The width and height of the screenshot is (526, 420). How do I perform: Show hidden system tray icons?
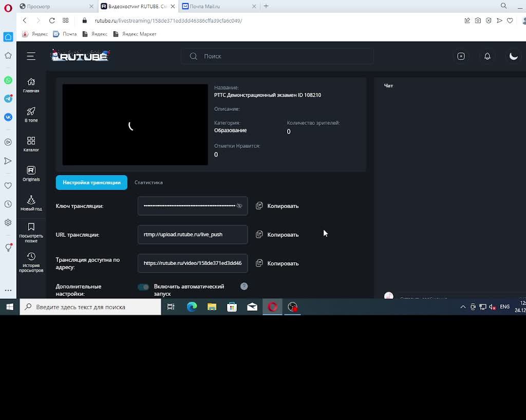463,307
